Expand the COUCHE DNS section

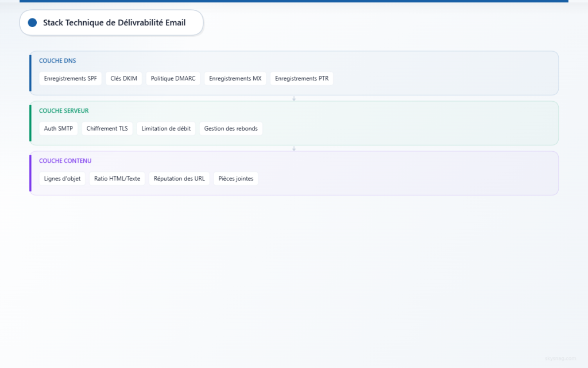(294, 73)
